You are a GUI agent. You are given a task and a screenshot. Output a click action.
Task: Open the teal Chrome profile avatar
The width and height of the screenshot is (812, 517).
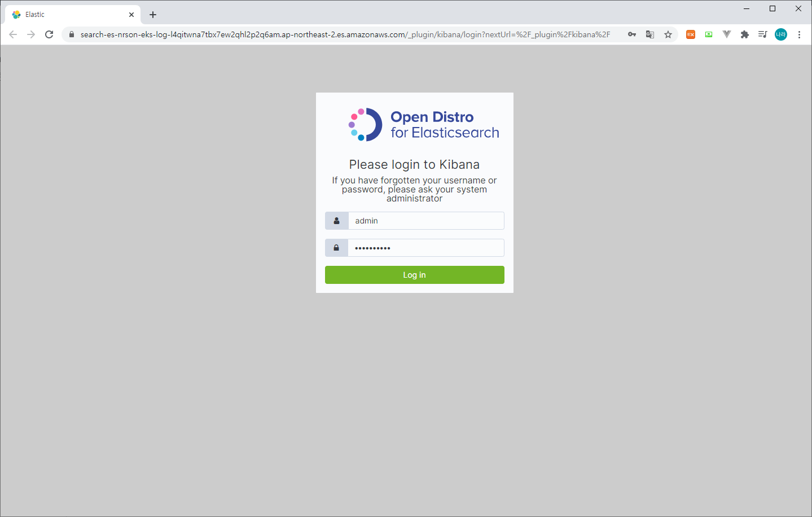[781, 34]
